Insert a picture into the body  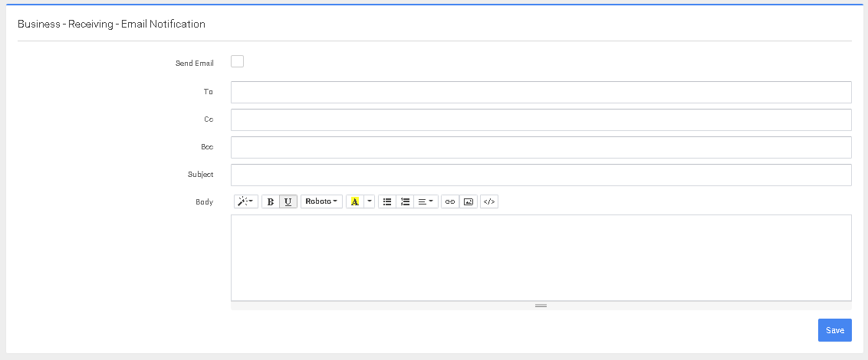[x=469, y=201]
